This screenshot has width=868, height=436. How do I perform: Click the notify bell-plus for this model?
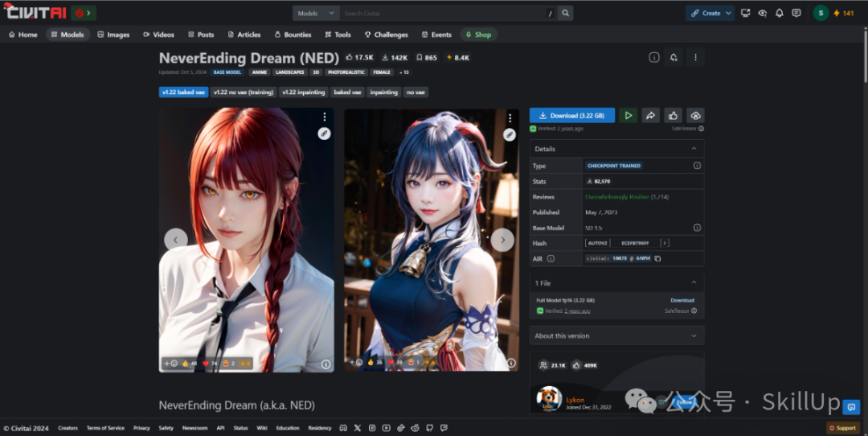click(674, 57)
